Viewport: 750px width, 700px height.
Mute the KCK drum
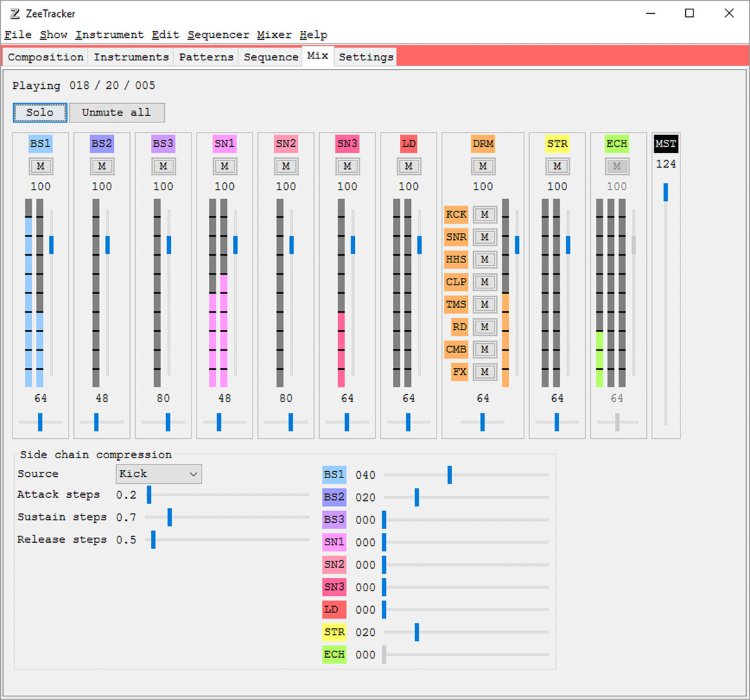(x=485, y=215)
